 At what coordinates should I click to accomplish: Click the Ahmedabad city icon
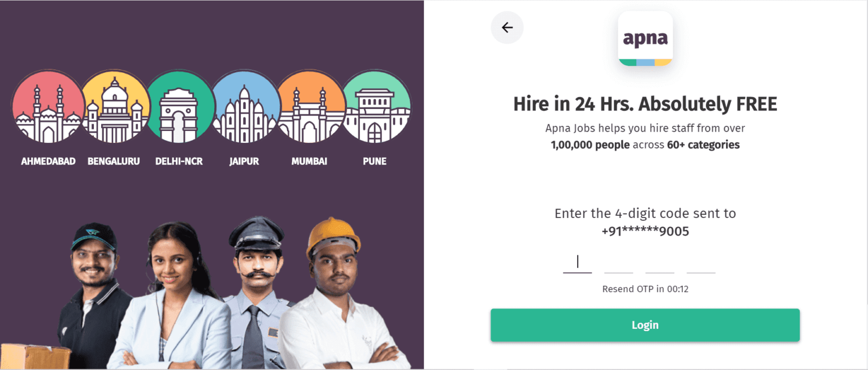click(x=48, y=107)
